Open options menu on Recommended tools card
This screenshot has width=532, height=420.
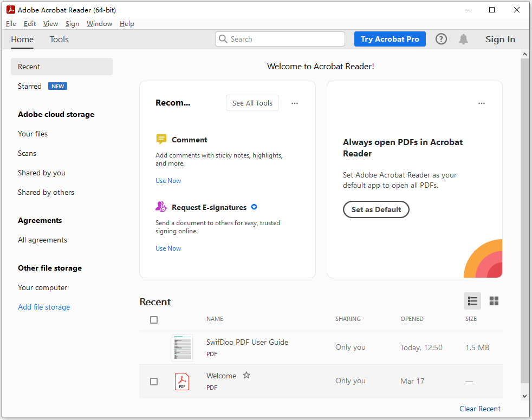(295, 103)
